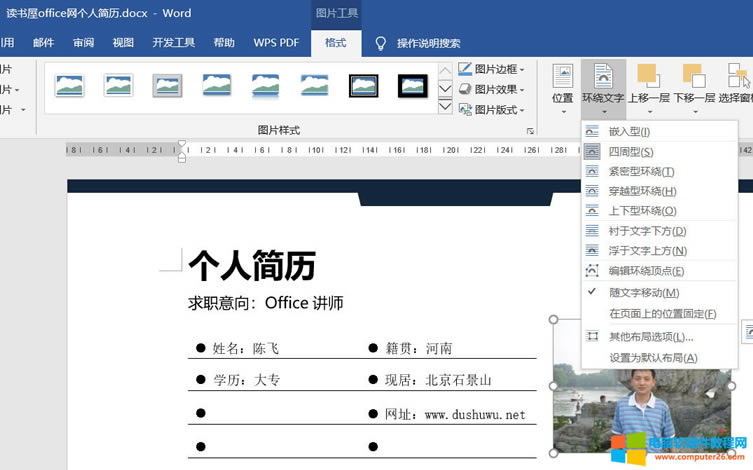
Task: Apply the first picture style thumbnail
Action: point(70,85)
